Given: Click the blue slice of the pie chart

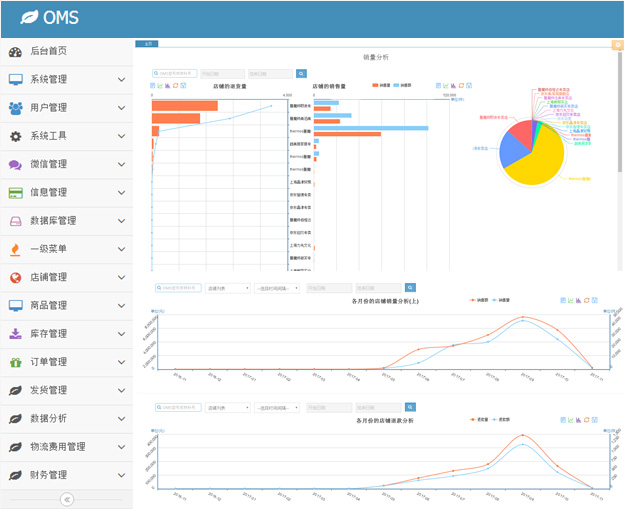Looking at the screenshot, I should click(511, 150).
